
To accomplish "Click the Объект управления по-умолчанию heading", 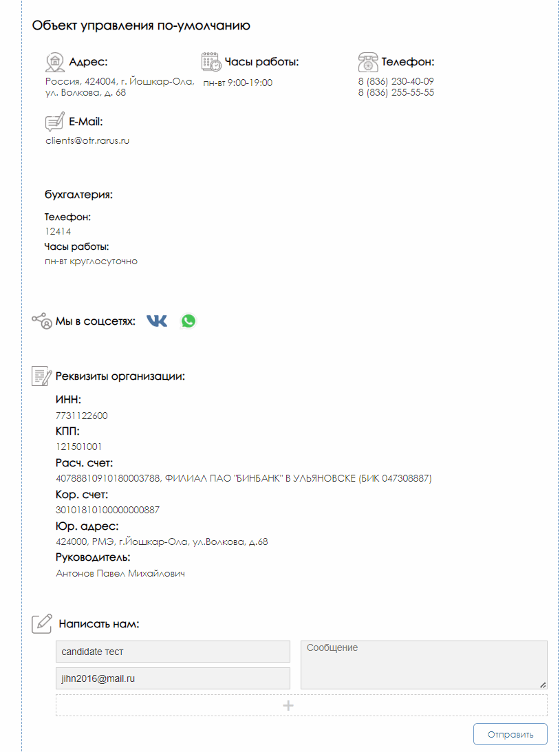I will [141, 25].
